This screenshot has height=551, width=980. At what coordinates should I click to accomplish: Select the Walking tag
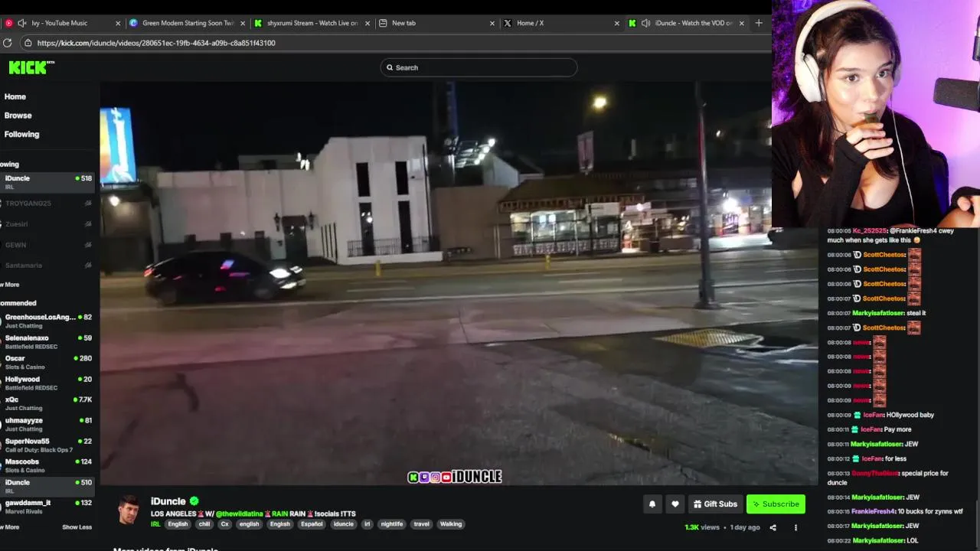pos(451,524)
